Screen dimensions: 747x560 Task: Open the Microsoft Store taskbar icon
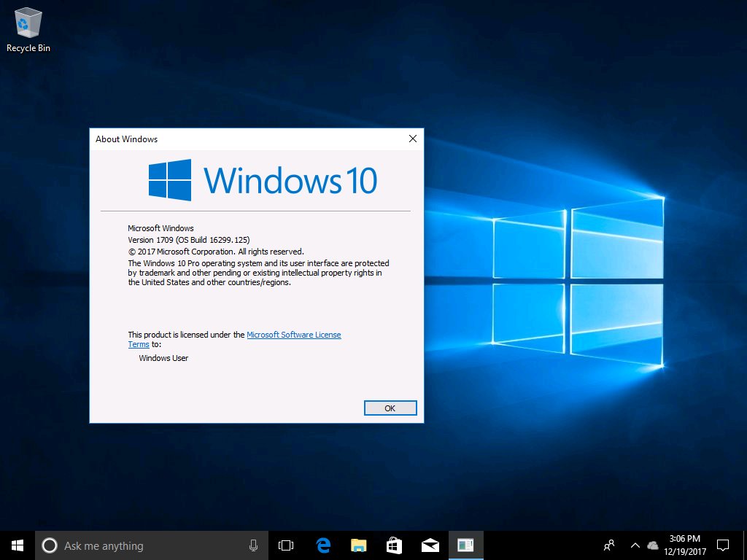(x=394, y=545)
